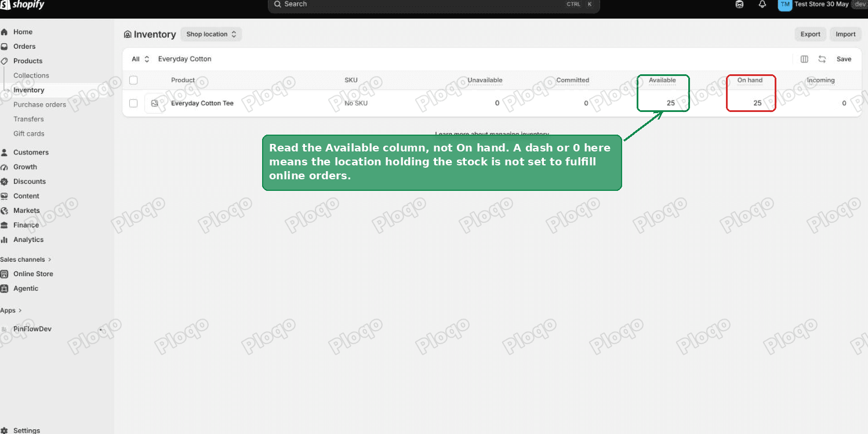Click the Save view button
This screenshot has height=434, width=868.
(844, 59)
